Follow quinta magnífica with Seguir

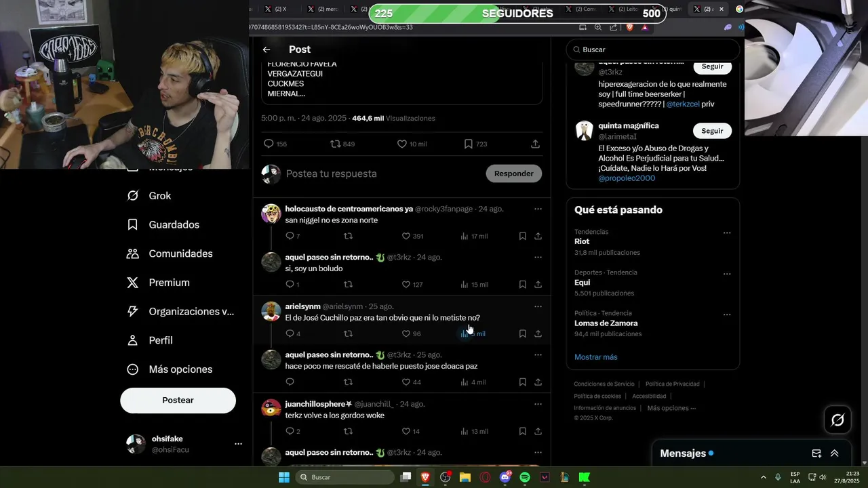[x=712, y=131]
